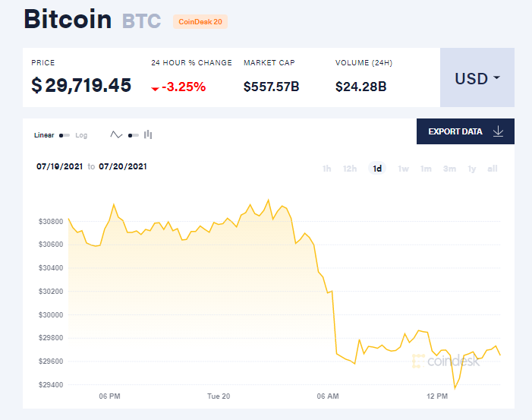Image resolution: width=532 pixels, height=420 pixels.
Task: Toggle the Linear/Log scale switch
Action: point(65,135)
